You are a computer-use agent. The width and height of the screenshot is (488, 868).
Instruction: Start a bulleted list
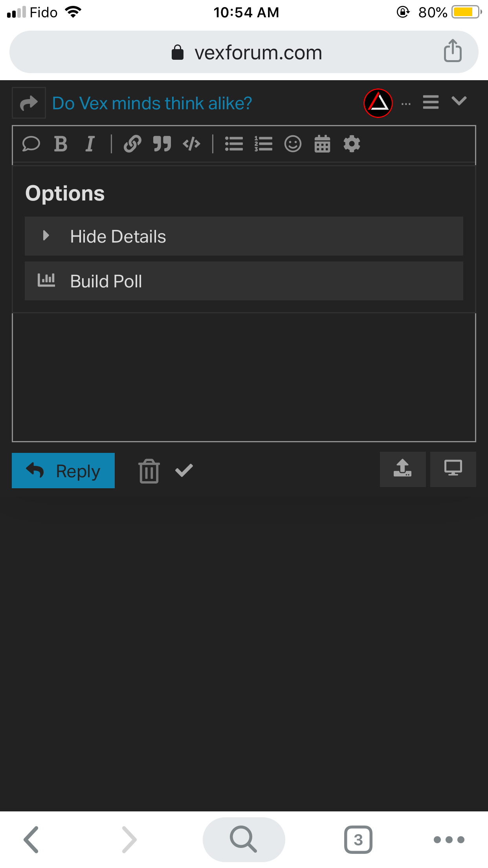click(x=234, y=144)
